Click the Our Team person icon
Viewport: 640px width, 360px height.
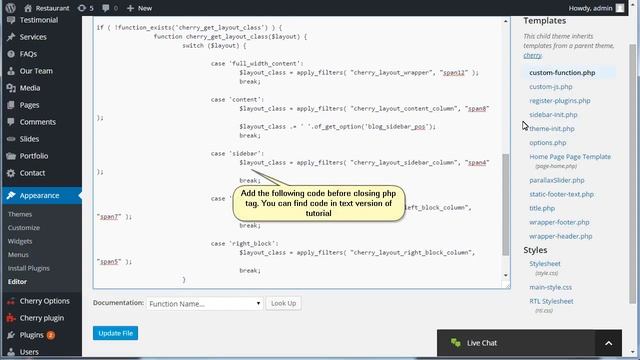coord(11,71)
